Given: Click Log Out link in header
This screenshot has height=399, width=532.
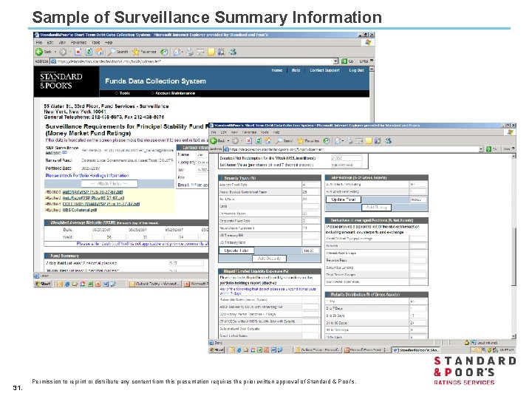Looking at the screenshot, I should click(x=356, y=70).
